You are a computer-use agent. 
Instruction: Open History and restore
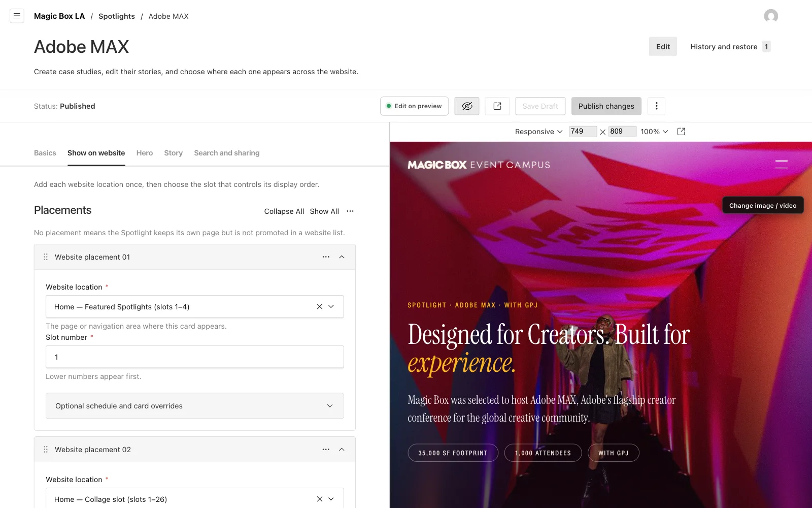pos(730,47)
